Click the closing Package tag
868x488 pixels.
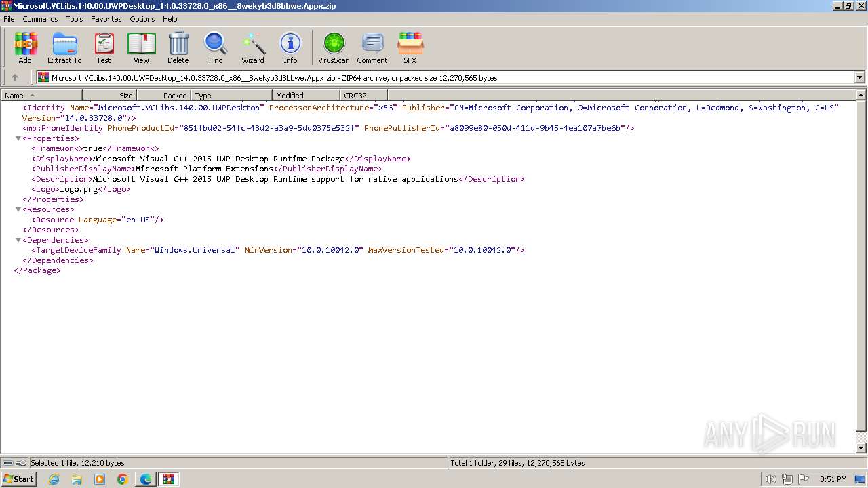click(x=37, y=270)
